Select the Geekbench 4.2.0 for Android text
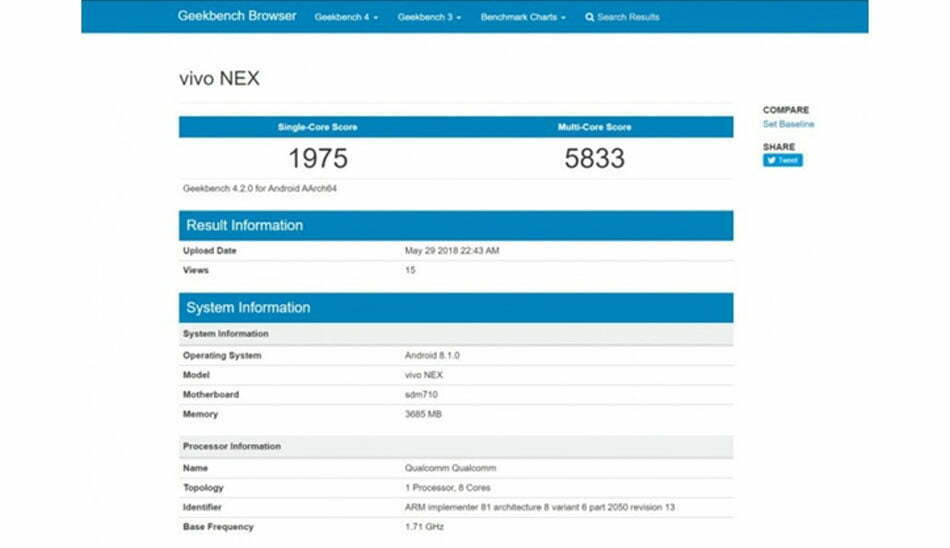The width and height of the screenshot is (950, 548). tap(260, 189)
